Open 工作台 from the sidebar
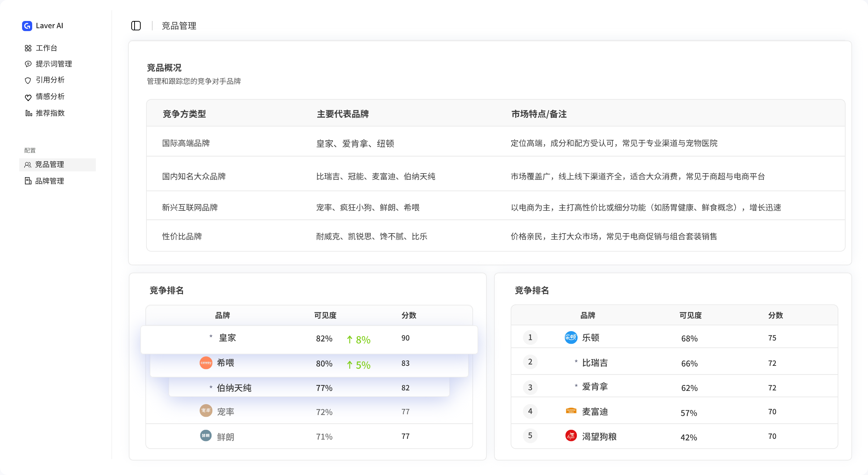Viewport: 868px width, 475px height. click(x=46, y=48)
